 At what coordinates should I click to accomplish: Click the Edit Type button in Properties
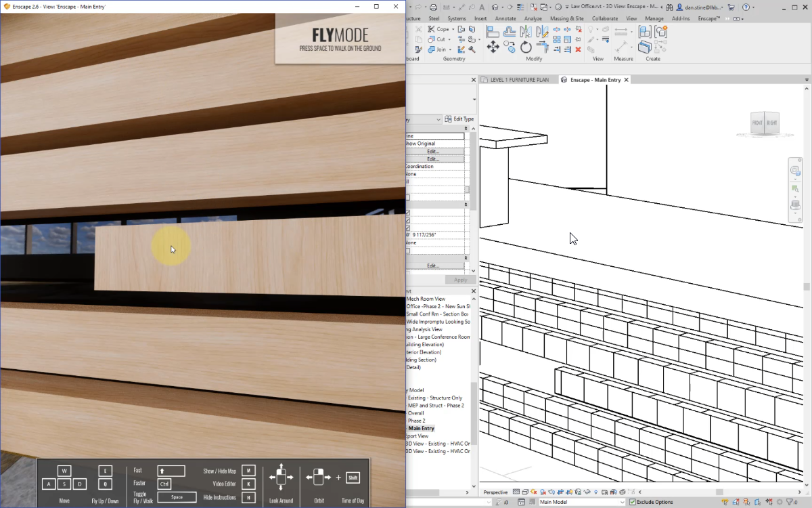coord(459,119)
